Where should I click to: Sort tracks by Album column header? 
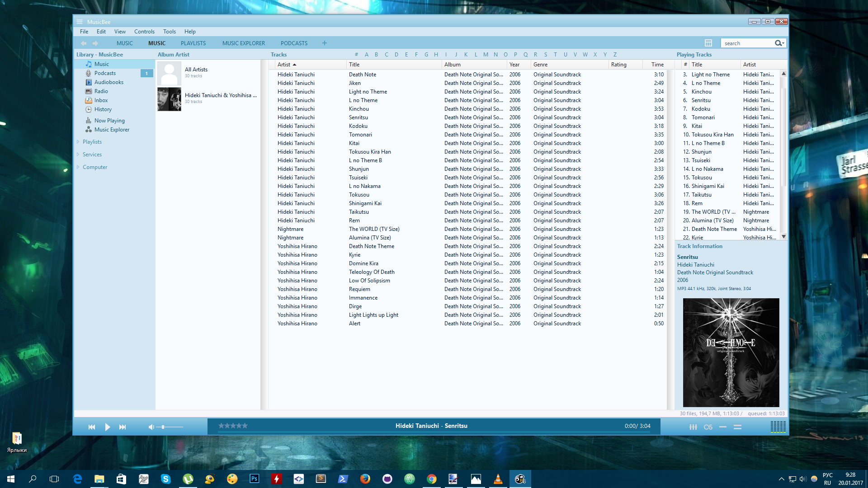474,65
